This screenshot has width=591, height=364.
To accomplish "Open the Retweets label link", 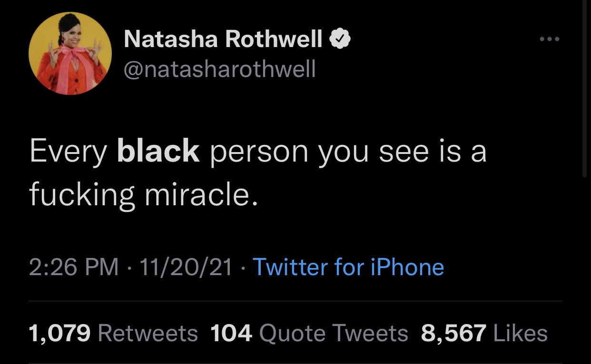I will point(148,333).
